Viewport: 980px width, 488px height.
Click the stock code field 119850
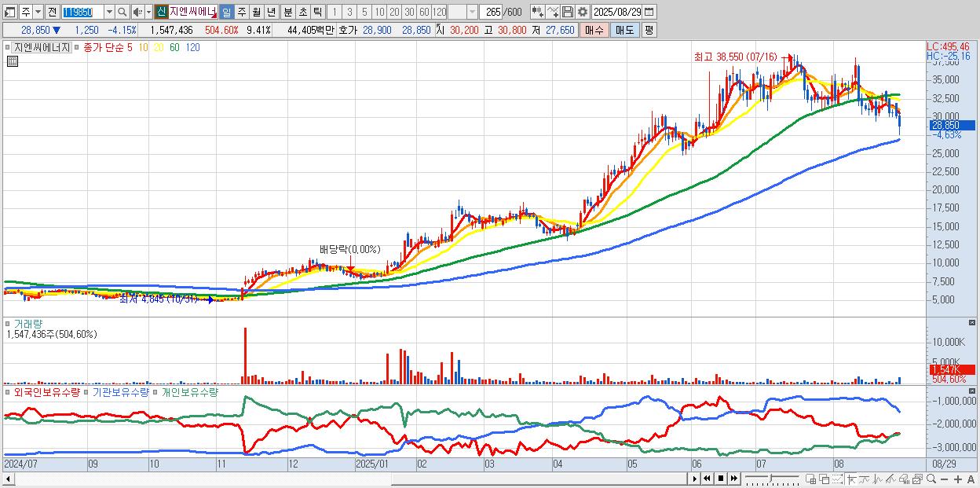tap(82, 12)
